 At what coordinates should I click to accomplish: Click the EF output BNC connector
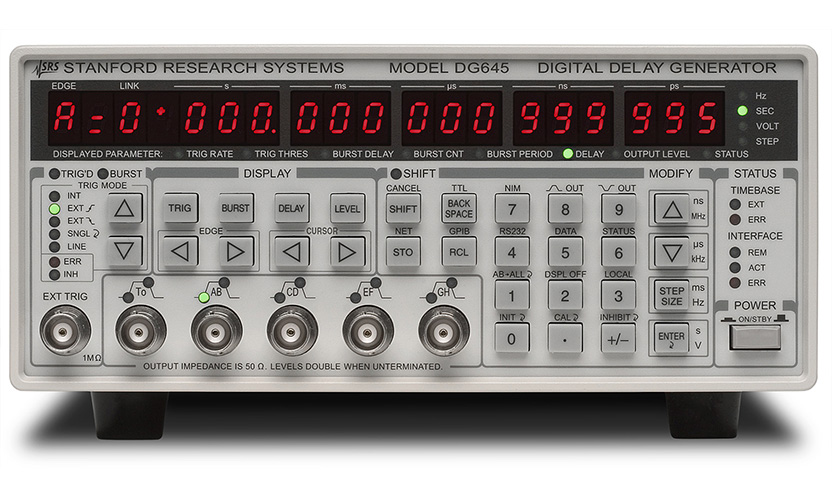[367, 332]
